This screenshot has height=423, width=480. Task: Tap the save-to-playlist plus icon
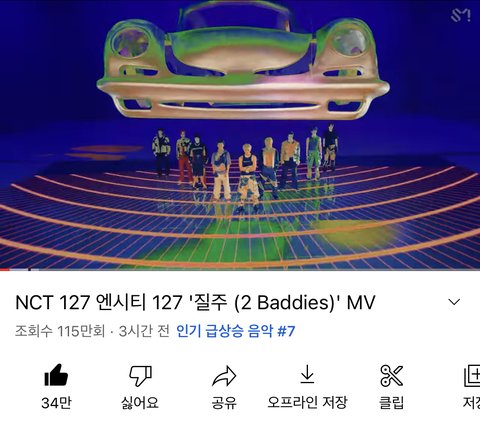pos(473,376)
